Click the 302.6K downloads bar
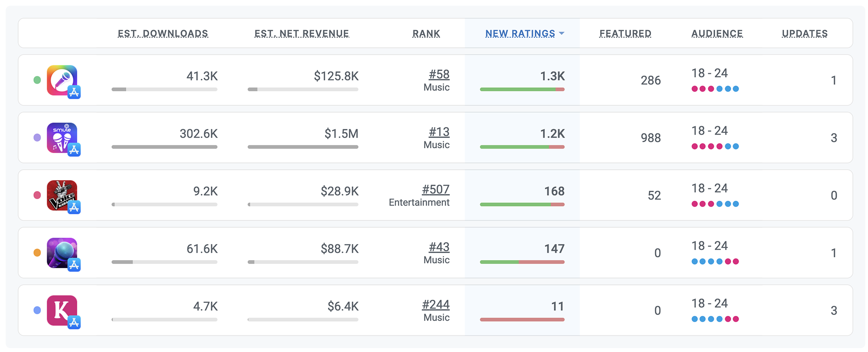This screenshot has width=868, height=352. [x=164, y=147]
